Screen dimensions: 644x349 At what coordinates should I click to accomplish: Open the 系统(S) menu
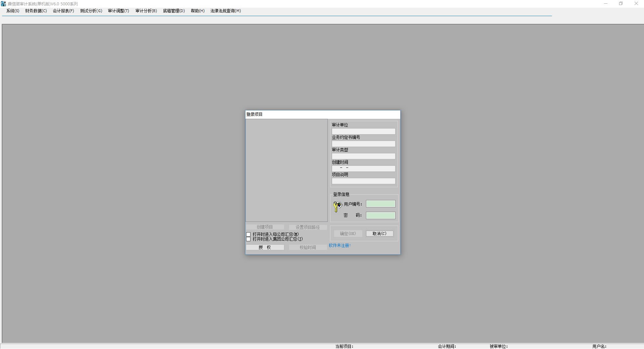tap(13, 11)
